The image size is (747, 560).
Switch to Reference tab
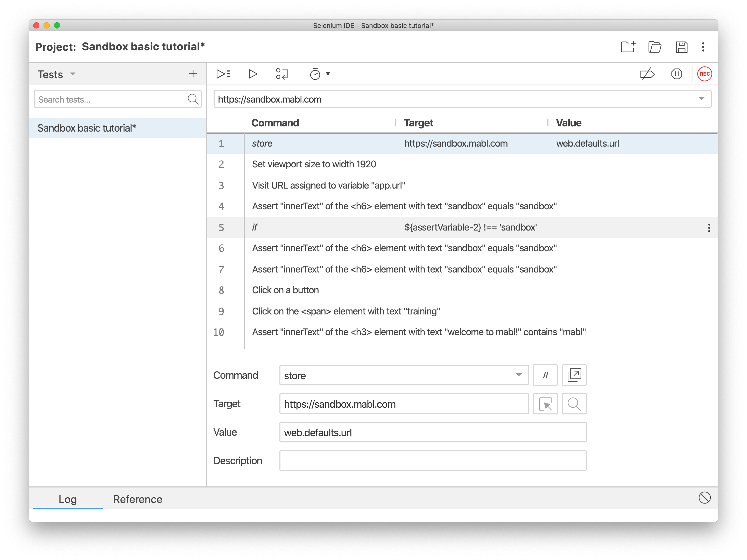click(x=137, y=499)
